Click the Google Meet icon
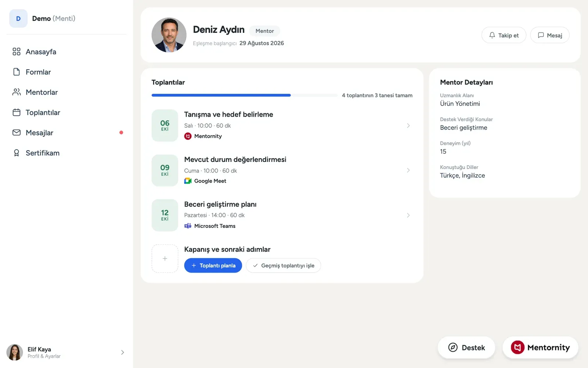Viewport: 588px width, 368px height. coord(188,181)
